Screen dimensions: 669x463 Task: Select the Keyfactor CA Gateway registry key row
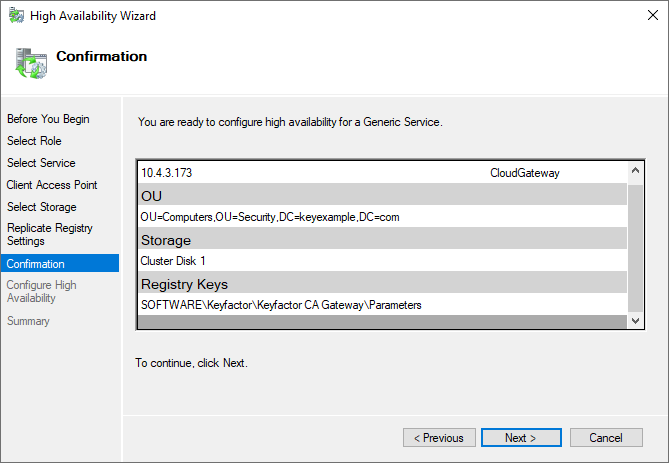tap(281, 304)
